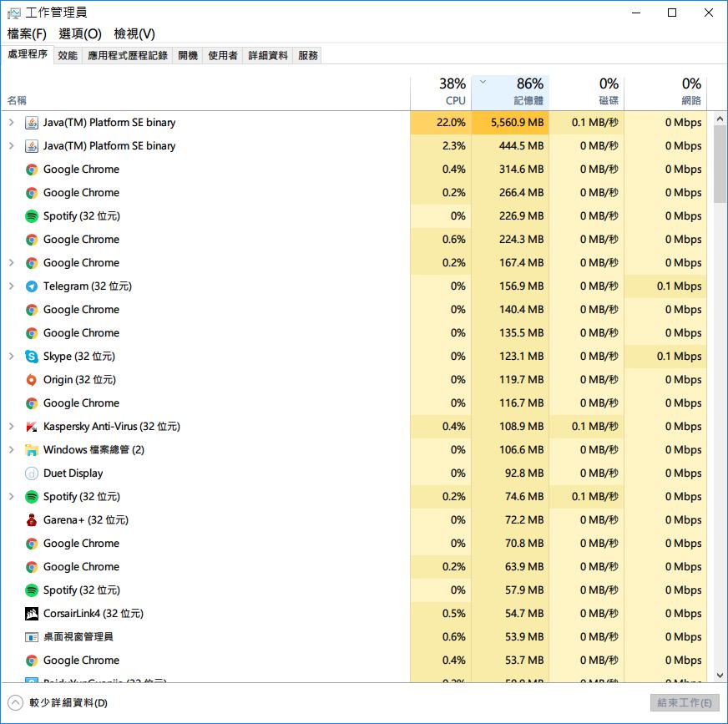Click the Garena+ app icon
728x724 pixels.
tap(32, 519)
